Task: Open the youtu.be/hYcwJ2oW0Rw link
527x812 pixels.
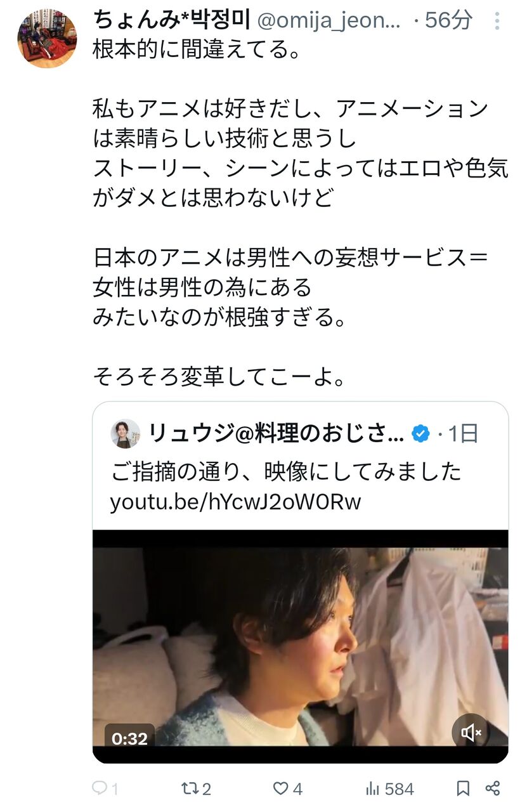Action: [x=235, y=502]
